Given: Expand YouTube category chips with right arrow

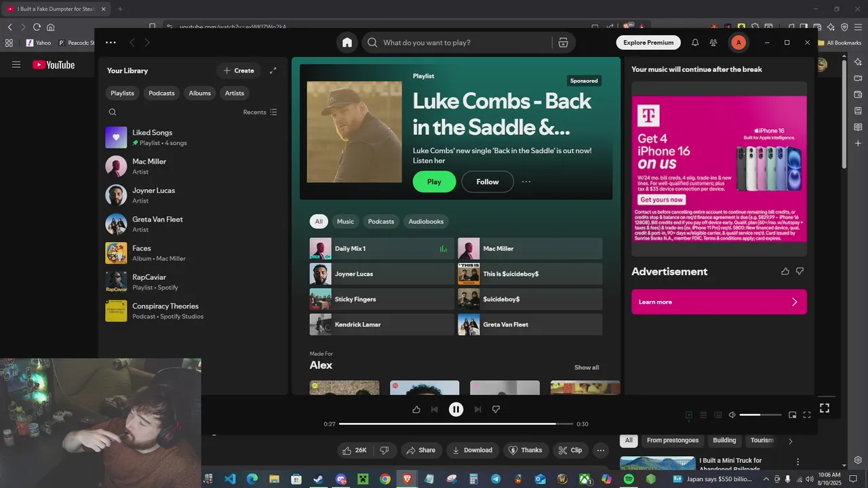Looking at the screenshot, I should (790, 441).
